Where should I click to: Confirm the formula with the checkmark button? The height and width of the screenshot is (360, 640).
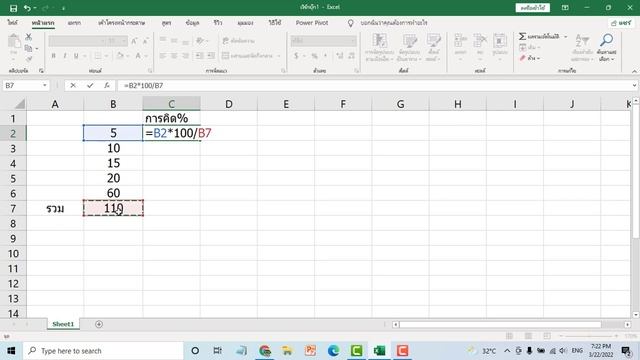pos(90,85)
